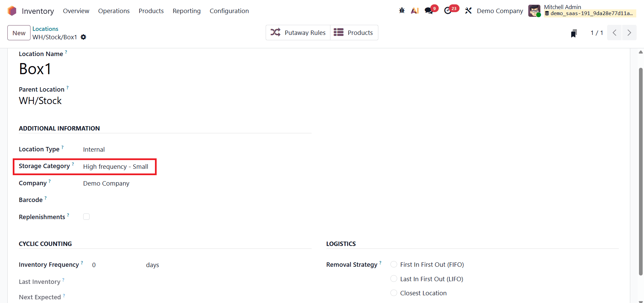Open the AI assistant icon

[415, 10]
